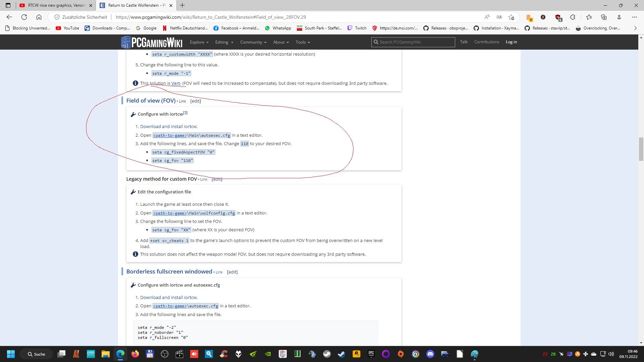This screenshot has height=362, width=644.
Task: Expand the Tools dropdown menu
Action: pos(303,42)
